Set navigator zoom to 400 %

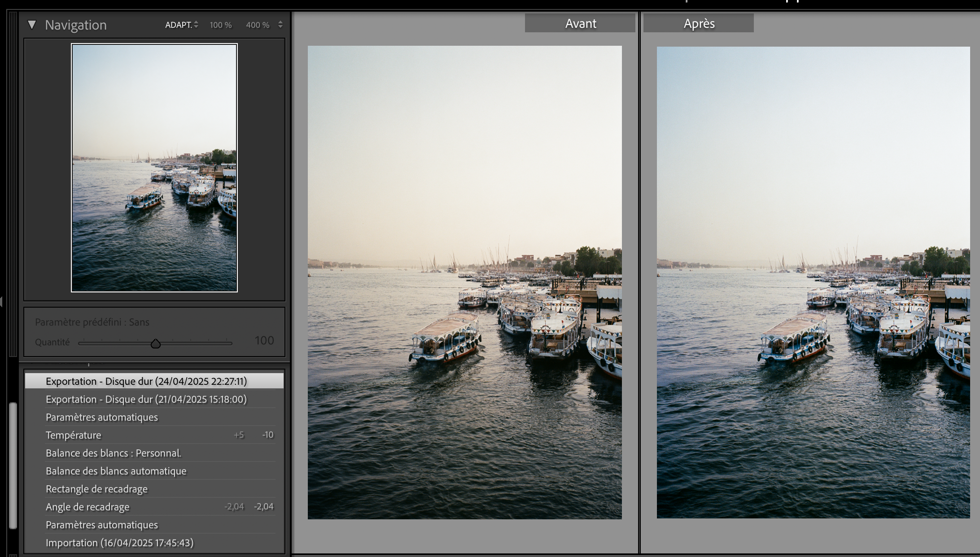tap(258, 25)
